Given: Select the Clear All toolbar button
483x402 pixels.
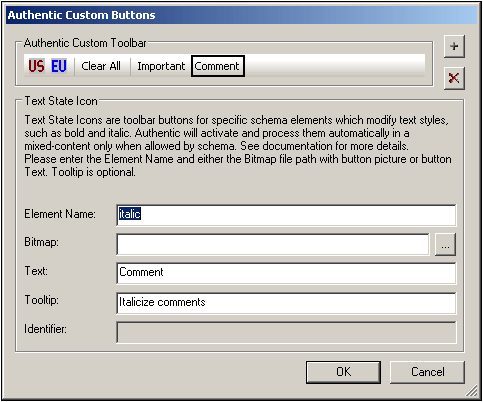Looking at the screenshot, I should [x=101, y=66].
